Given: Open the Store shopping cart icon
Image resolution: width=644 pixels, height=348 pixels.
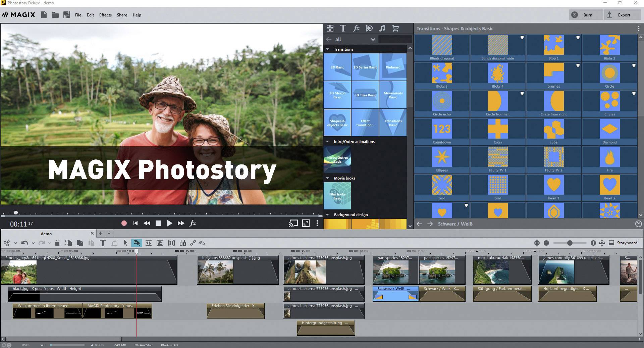Looking at the screenshot, I should pyautogui.click(x=396, y=29).
